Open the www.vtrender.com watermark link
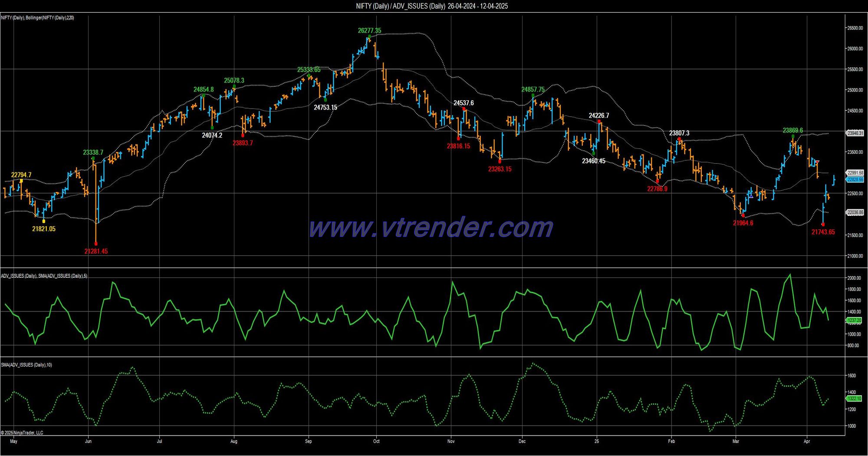This screenshot has width=868, height=456. point(431,228)
